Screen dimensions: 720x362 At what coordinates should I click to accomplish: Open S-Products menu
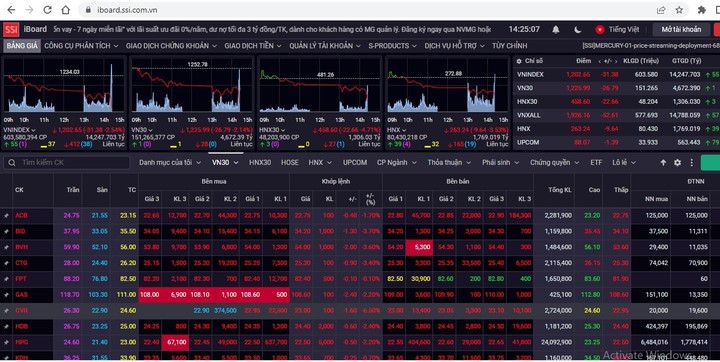[x=393, y=45]
